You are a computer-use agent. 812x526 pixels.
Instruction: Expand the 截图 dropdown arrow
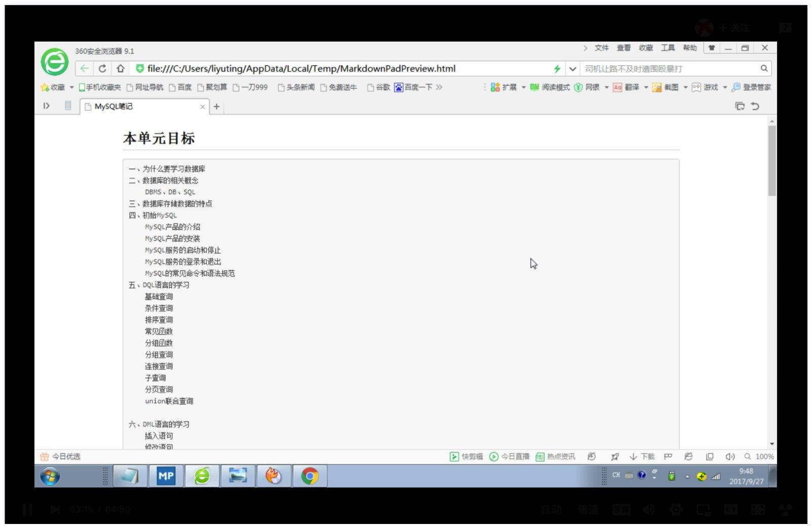tap(685, 87)
